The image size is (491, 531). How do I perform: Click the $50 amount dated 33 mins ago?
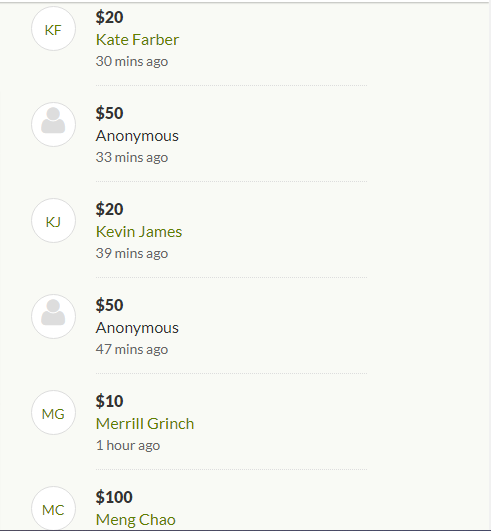109,113
